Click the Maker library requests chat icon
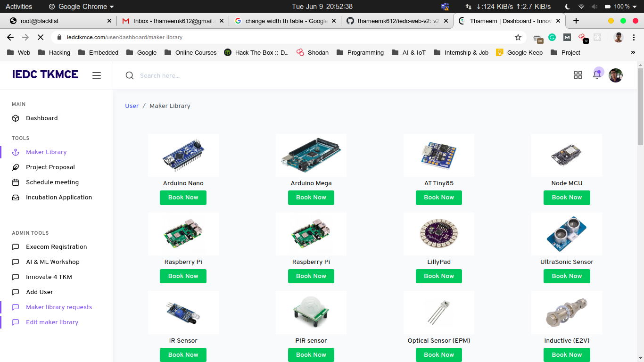The width and height of the screenshot is (644, 362). pos(16,307)
